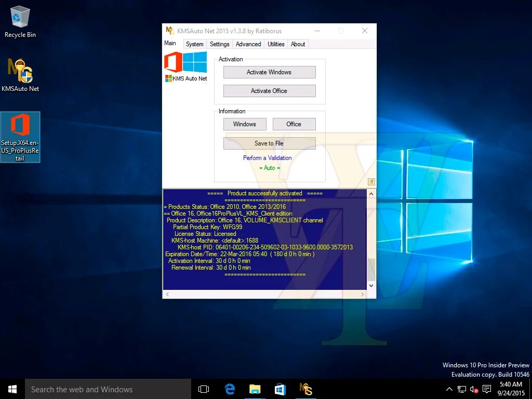The image size is (532, 399).
Task: Click the Product Description log line
Action: coord(245,220)
